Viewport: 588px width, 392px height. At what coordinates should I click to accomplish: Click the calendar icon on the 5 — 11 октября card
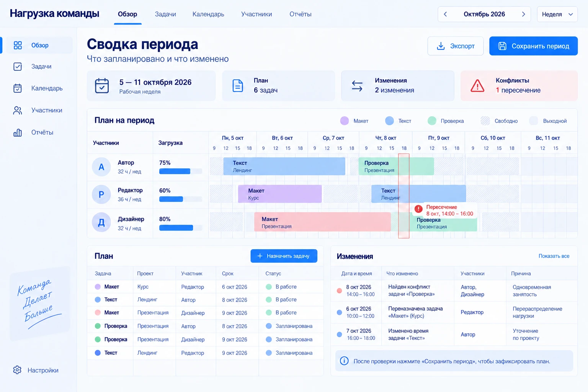click(x=102, y=86)
